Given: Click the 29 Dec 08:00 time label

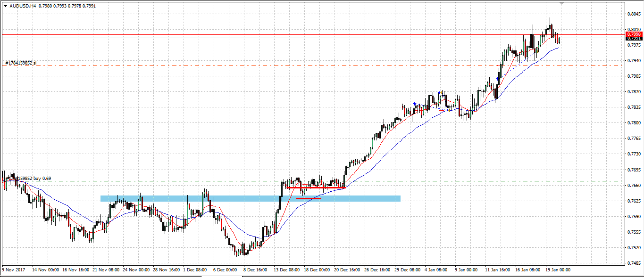Looking at the screenshot, I should tap(408, 270).
